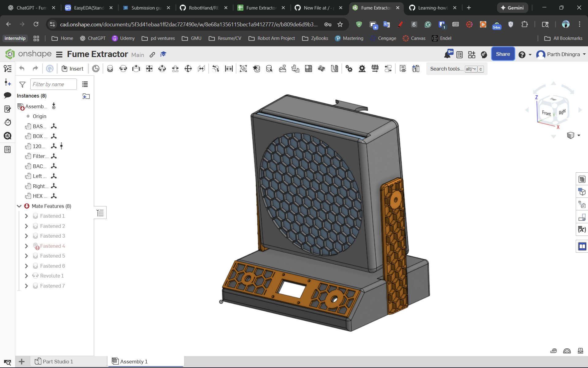Select the Gear relation tool
Image resolution: width=588 pixels, height=368 pixels.
[349, 69]
